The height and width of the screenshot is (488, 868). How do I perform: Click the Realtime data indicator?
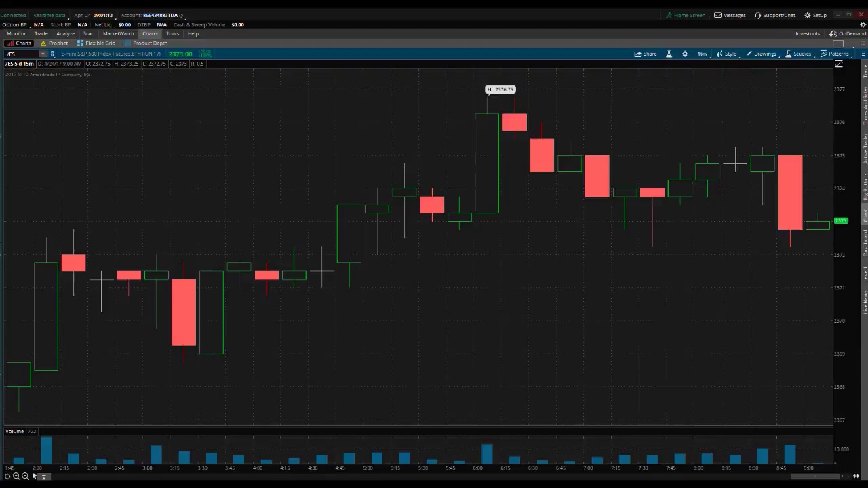pos(50,15)
